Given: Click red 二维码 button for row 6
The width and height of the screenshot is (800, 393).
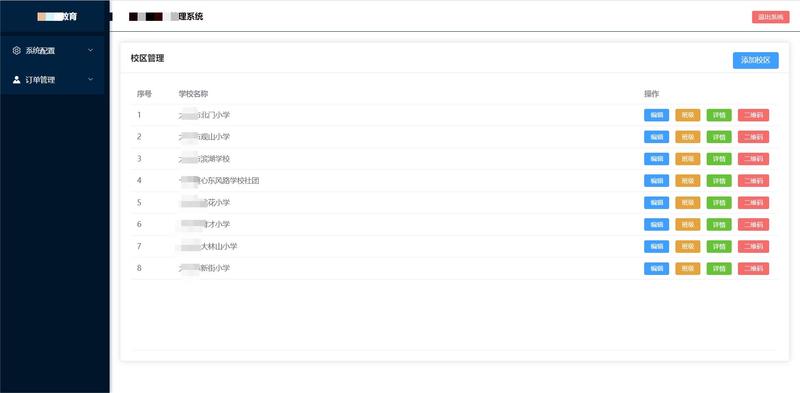Looking at the screenshot, I should (x=753, y=225).
